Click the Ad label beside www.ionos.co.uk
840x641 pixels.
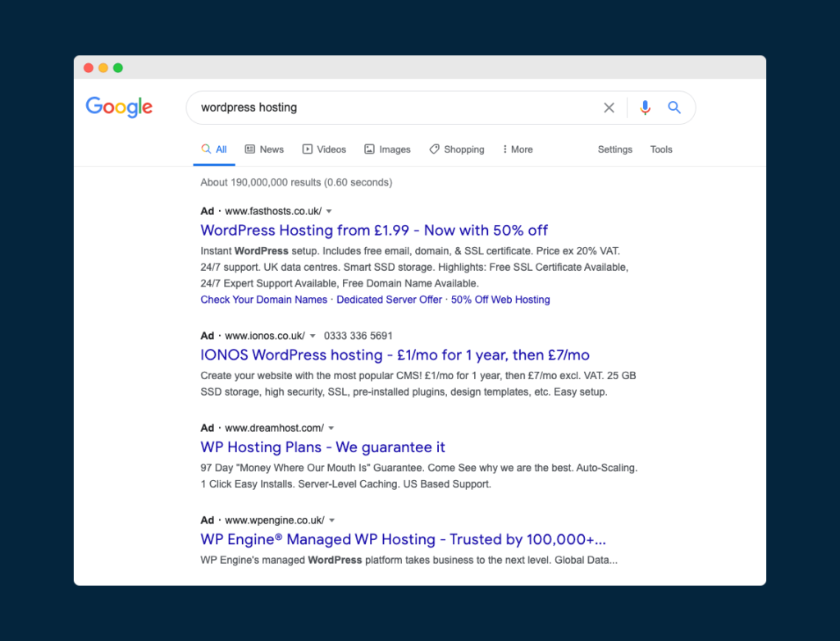(208, 336)
